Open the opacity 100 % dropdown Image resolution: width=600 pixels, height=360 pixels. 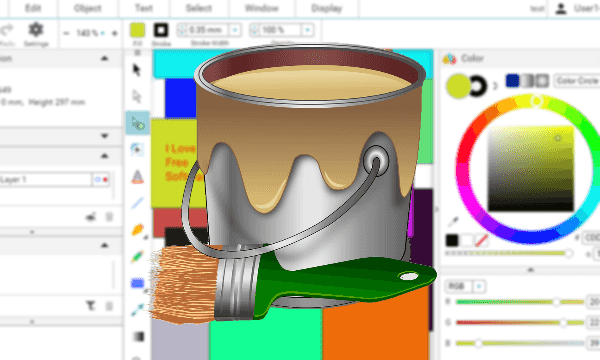tap(307, 30)
